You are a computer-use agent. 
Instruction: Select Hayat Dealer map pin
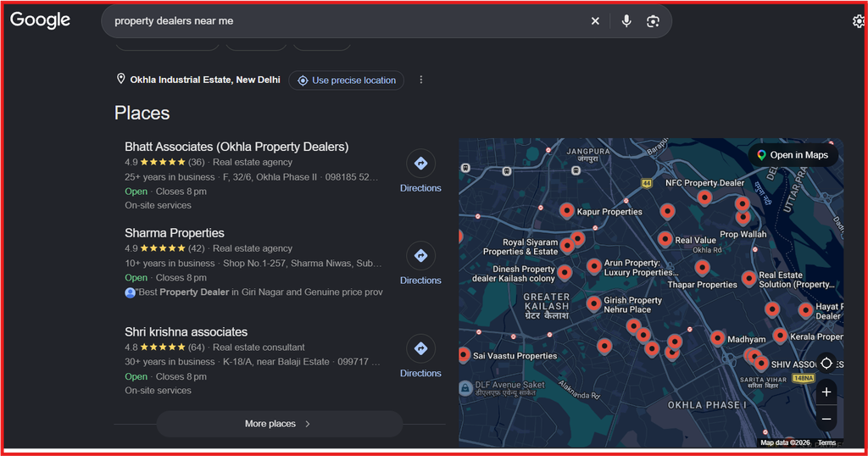(x=805, y=310)
